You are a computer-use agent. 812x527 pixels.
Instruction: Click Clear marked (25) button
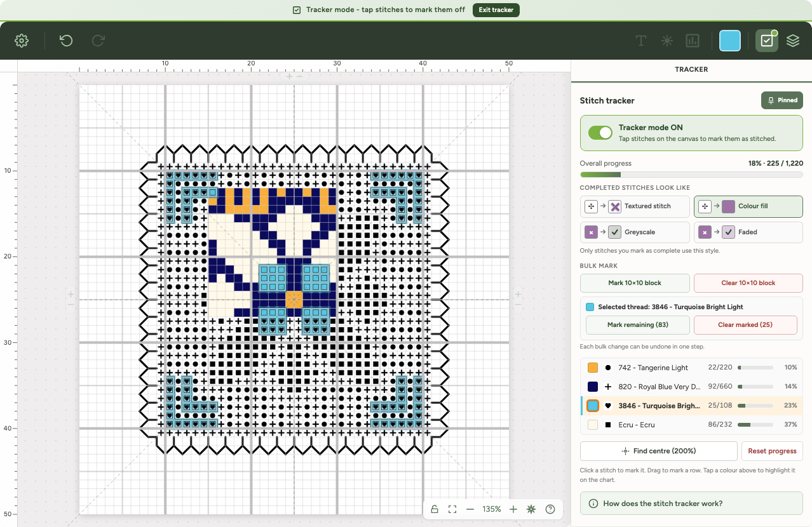click(745, 325)
